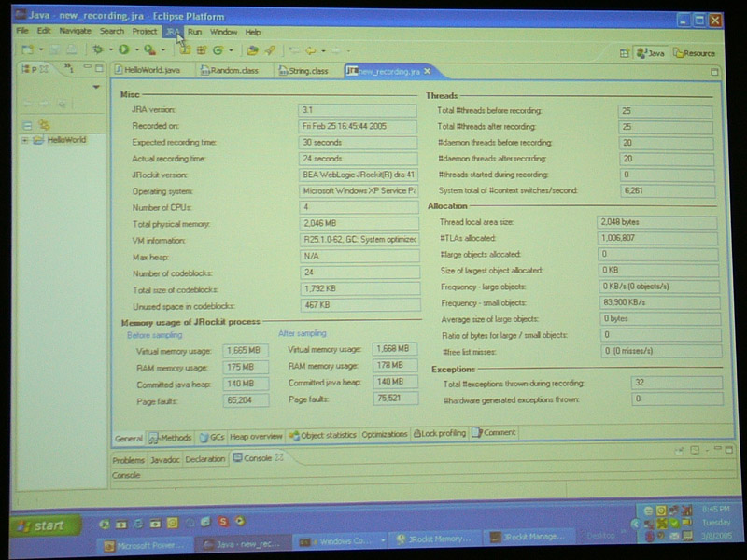Click the Open Type toolbar icon
Viewport: 747px width, 560px height.
[252, 50]
